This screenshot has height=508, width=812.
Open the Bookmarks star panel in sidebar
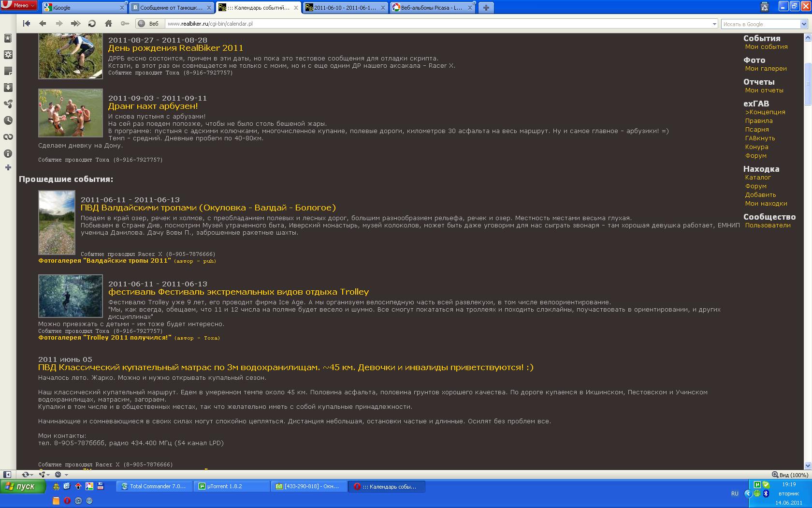[8, 38]
